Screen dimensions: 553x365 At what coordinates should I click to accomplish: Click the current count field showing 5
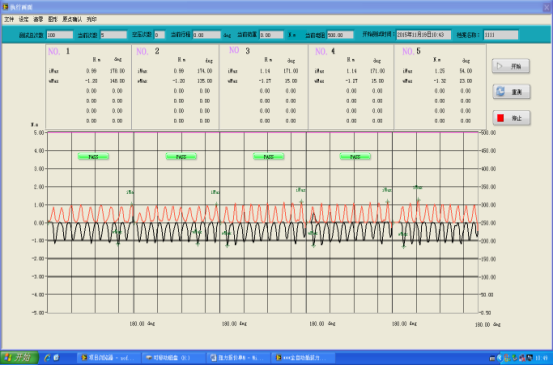(x=114, y=35)
